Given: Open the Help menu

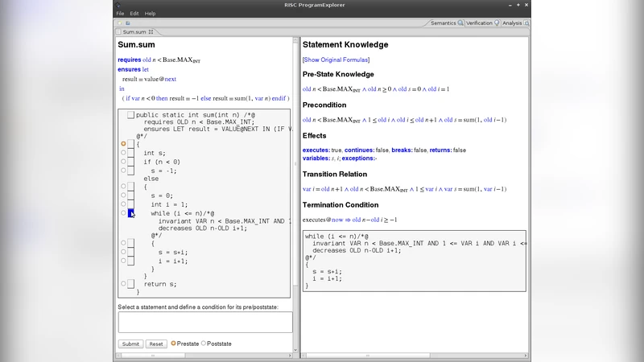Looking at the screenshot, I should coord(151,14).
